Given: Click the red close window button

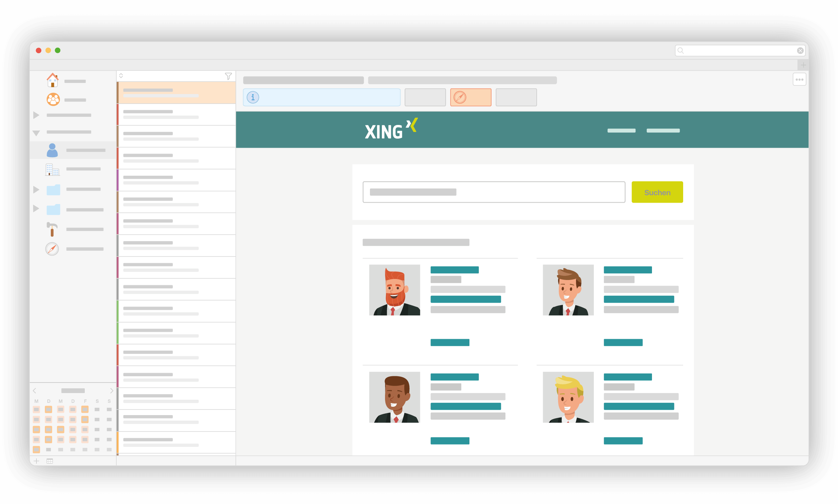Looking at the screenshot, I should [x=39, y=50].
